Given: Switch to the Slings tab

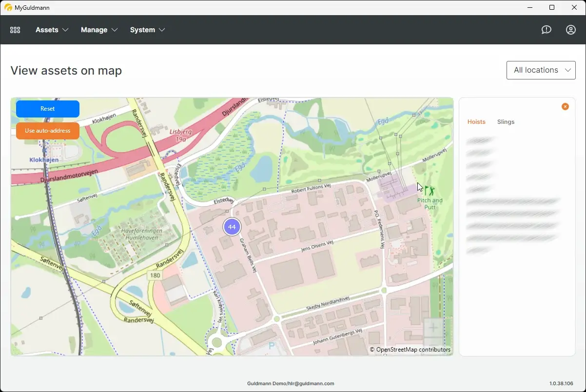Looking at the screenshot, I should click(506, 121).
